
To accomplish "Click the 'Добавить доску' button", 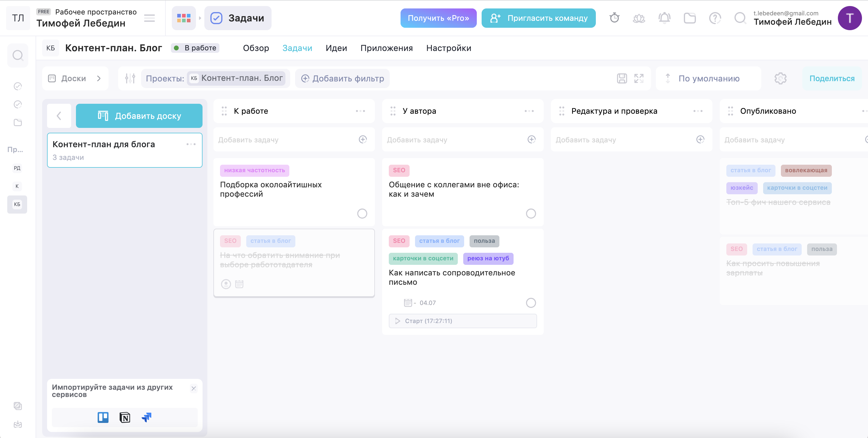I will click(x=139, y=116).
